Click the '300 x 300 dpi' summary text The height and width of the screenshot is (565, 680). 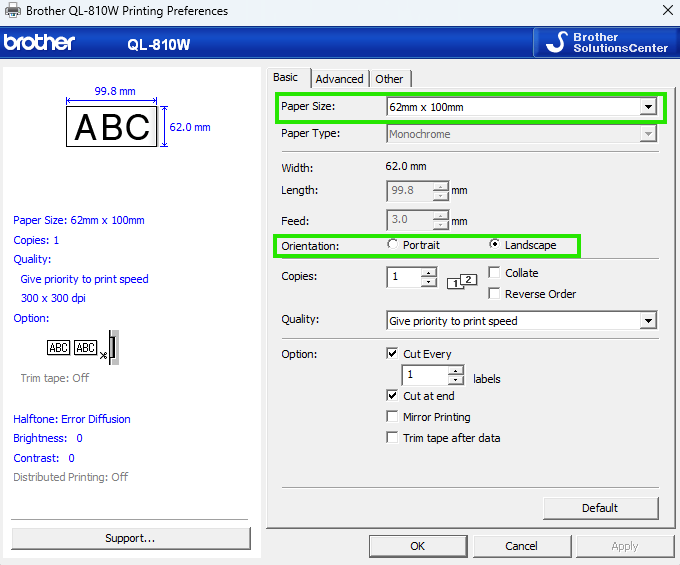point(53,298)
